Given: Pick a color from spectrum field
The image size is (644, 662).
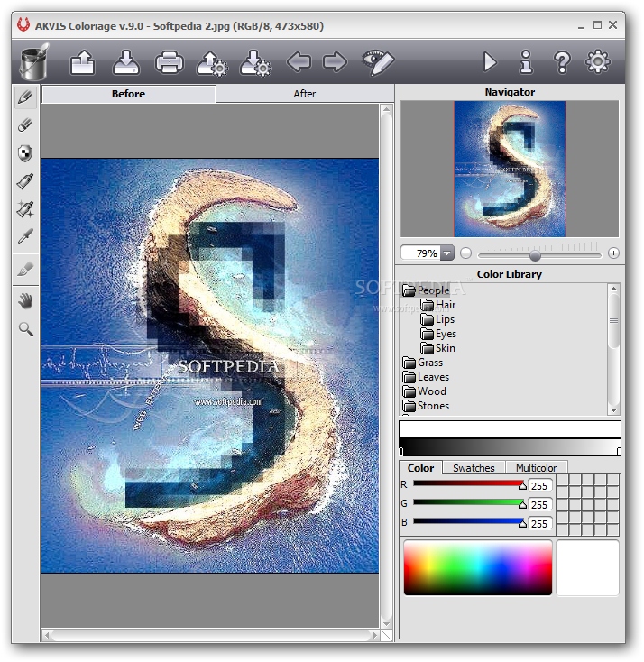Looking at the screenshot, I should tap(478, 568).
